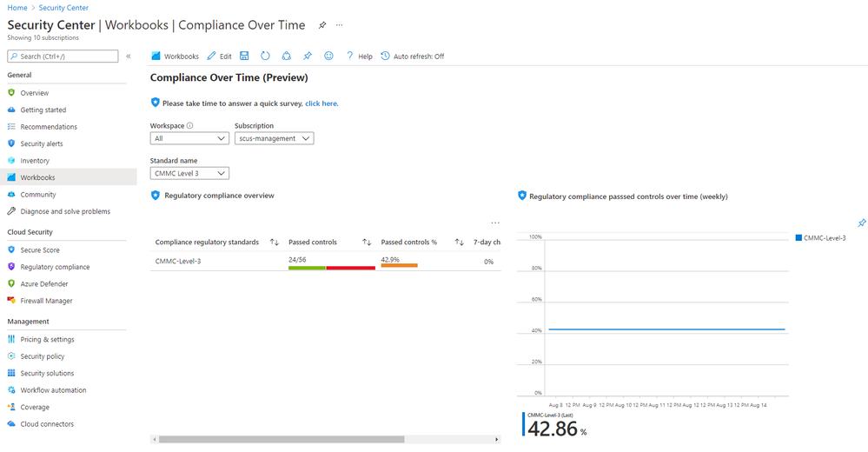Open table ellipsis menu above grid
The height and width of the screenshot is (452, 868).
tap(495, 223)
